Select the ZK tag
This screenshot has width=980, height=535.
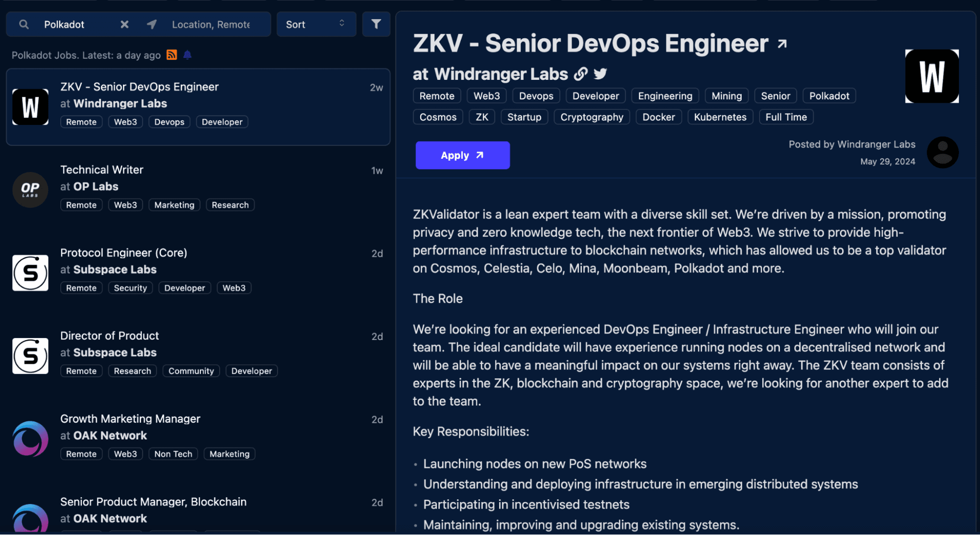pyautogui.click(x=482, y=117)
